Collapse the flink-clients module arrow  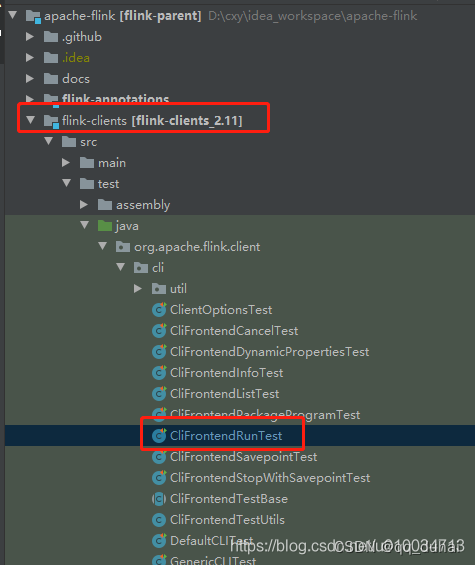(x=31, y=120)
